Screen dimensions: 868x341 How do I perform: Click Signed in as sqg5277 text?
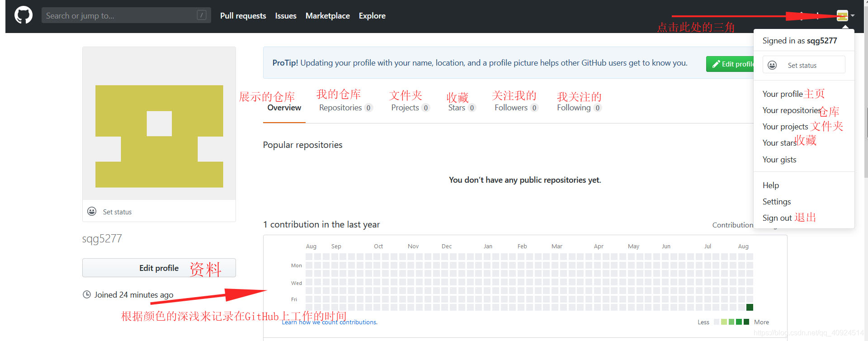point(800,41)
